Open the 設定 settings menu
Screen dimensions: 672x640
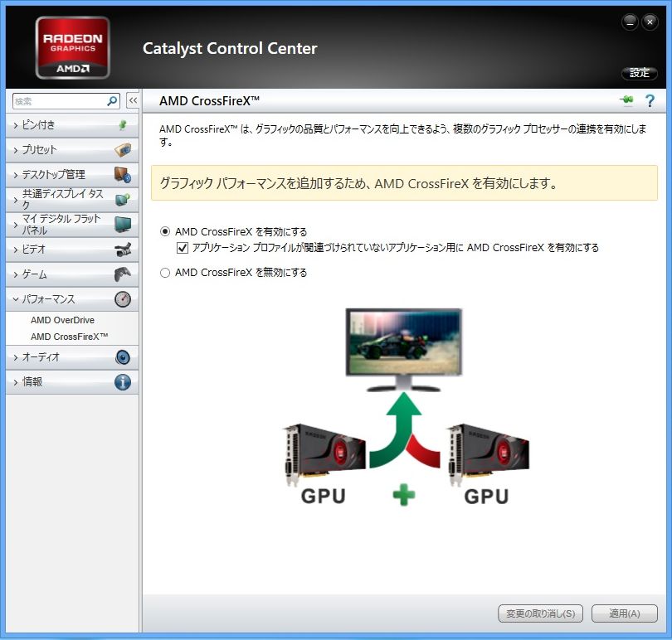pos(640,73)
